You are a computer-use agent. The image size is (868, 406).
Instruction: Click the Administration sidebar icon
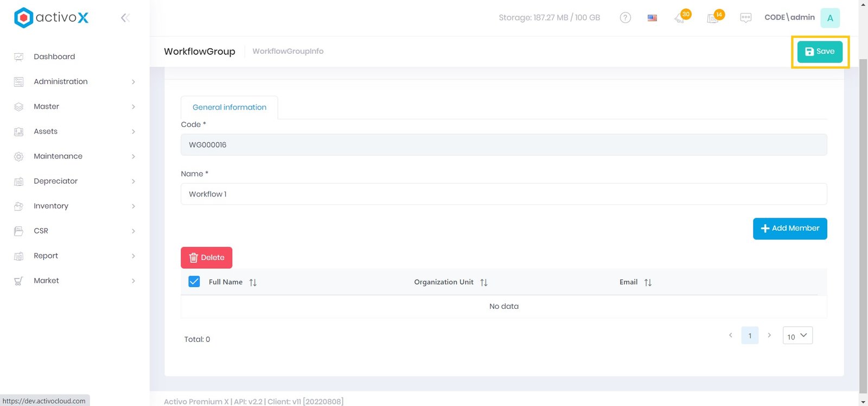click(x=18, y=82)
